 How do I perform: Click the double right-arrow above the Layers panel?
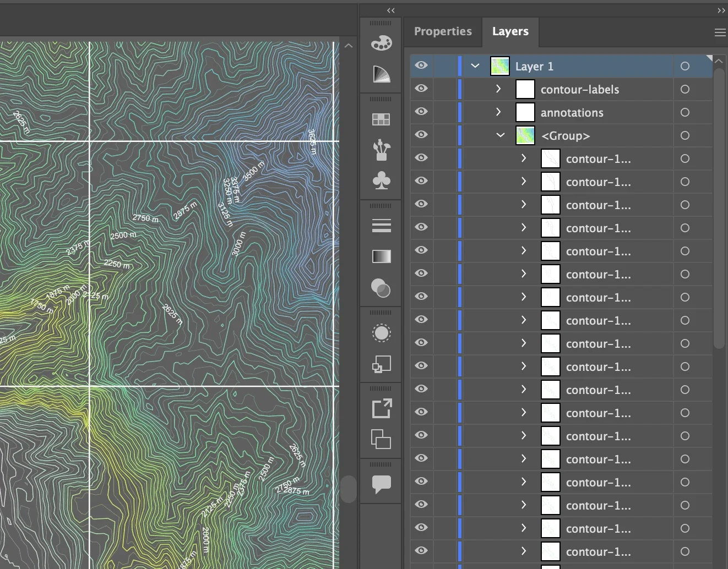(721, 10)
